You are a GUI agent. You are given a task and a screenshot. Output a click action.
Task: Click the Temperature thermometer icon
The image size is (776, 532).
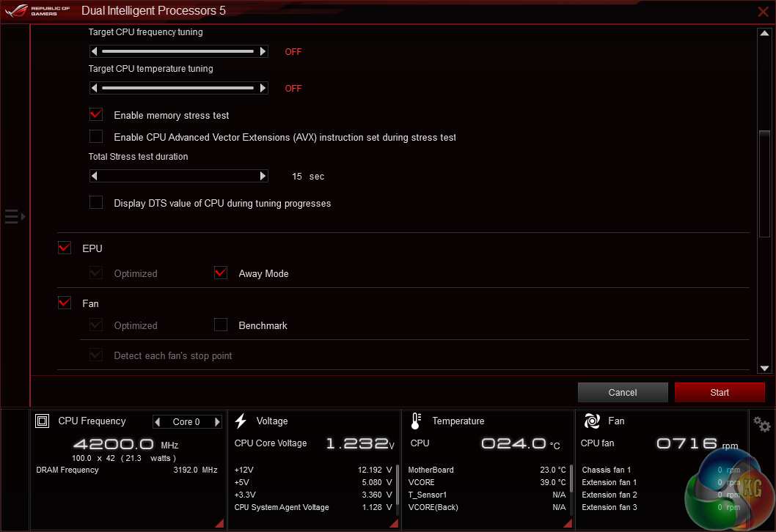point(416,421)
